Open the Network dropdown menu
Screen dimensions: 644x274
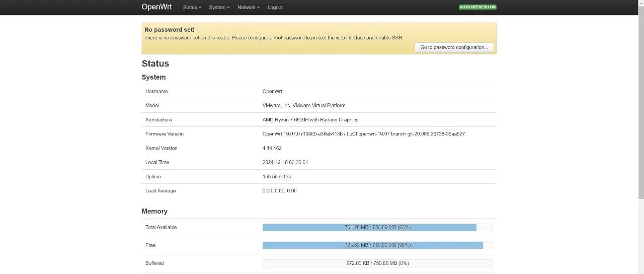click(249, 8)
